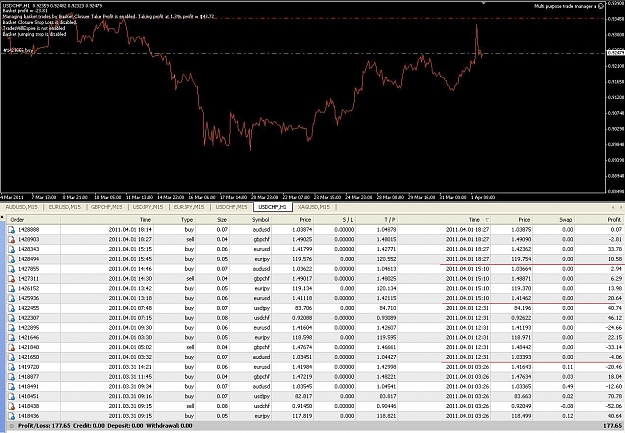625x433 pixels.
Task: Switch to the AUDUSD,M15 chart tab
Action: point(22,207)
